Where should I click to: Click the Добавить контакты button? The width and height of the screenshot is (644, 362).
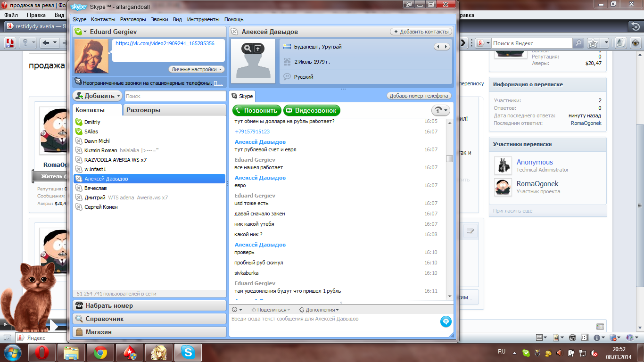tap(421, 32)
